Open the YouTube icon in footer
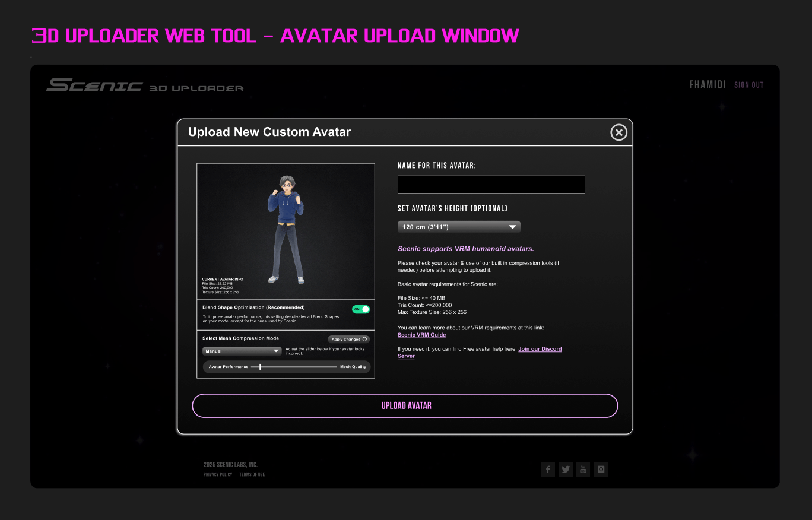812x520 pixels. coord(583,470)
